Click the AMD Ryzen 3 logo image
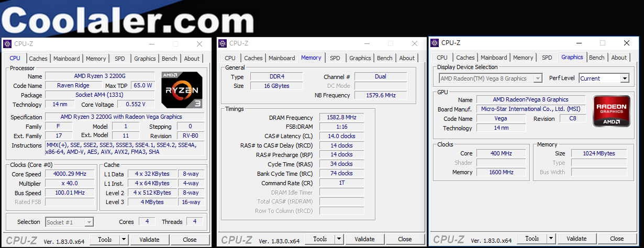 tap(182, 90)
